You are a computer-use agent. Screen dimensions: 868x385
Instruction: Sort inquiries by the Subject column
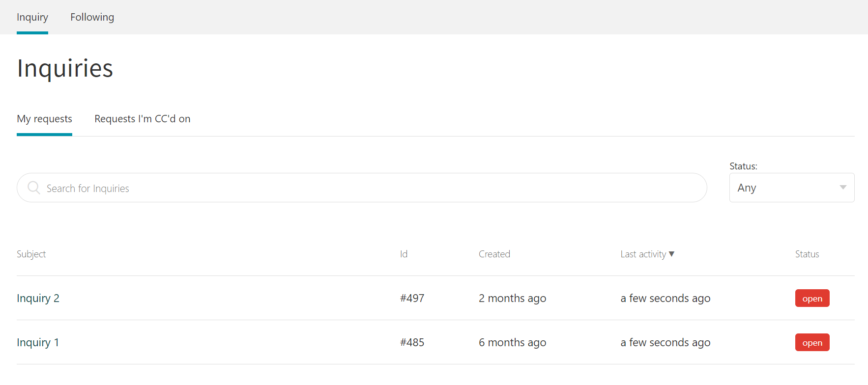(x=31, y=254)
